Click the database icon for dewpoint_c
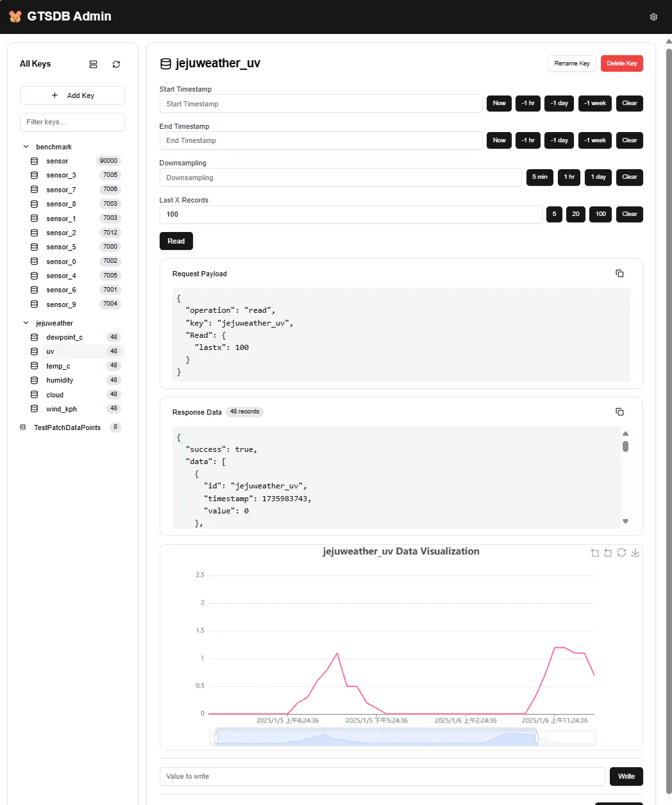 point(35,337)
